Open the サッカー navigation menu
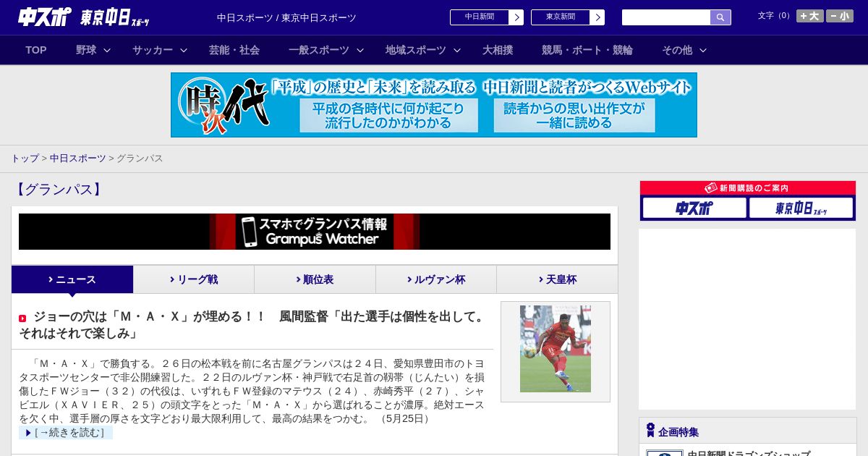Screen dimensions: 868x456 pos(153,50)
